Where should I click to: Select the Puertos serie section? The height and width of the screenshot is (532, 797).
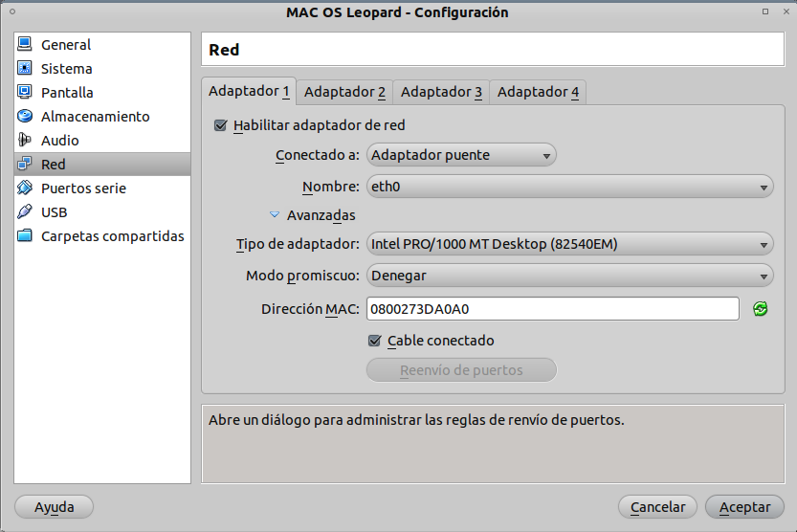click(102, 188)
